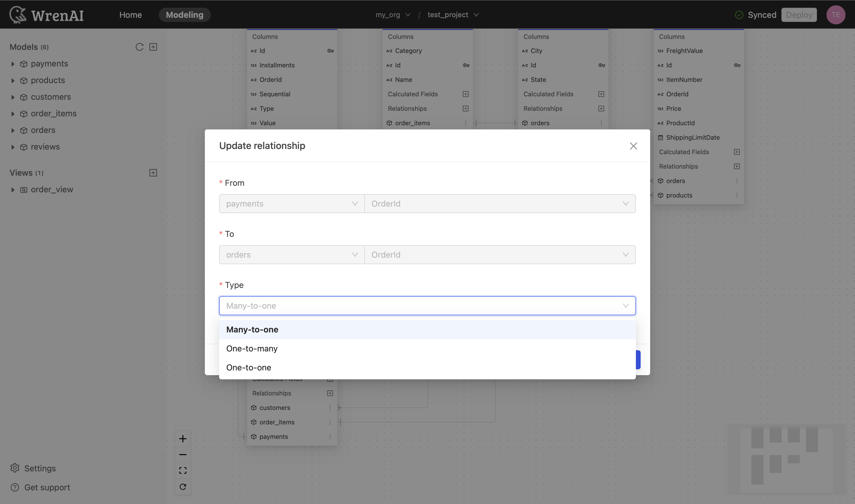Reset diagram layout with reload icon
855x504 pixels.
point(183,487)
